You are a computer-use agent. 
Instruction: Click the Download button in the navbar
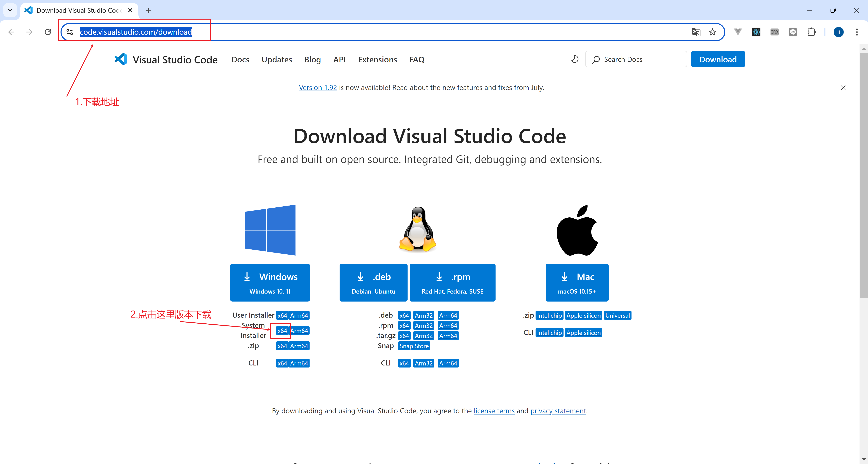click(x=718, y=59)
